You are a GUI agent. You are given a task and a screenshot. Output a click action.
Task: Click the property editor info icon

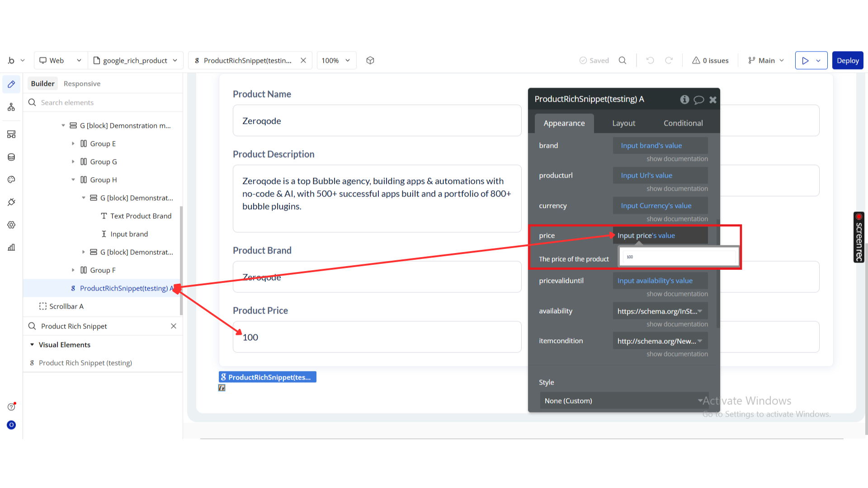point(684,99)
